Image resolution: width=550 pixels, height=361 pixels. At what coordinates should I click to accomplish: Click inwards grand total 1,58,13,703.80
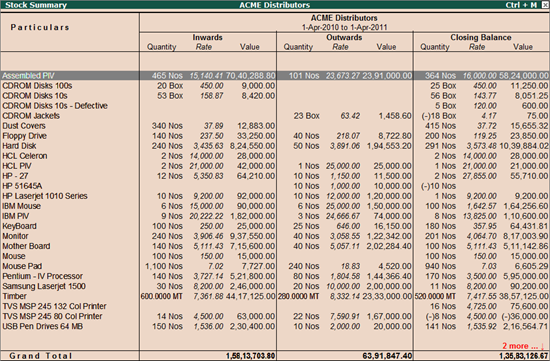click(250, 356)
